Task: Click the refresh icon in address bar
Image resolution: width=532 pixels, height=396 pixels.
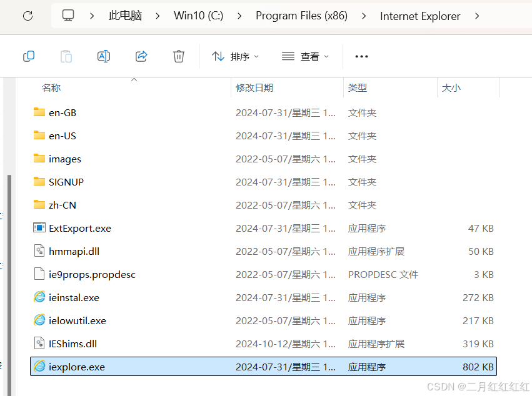Action: tap(28, 16)
